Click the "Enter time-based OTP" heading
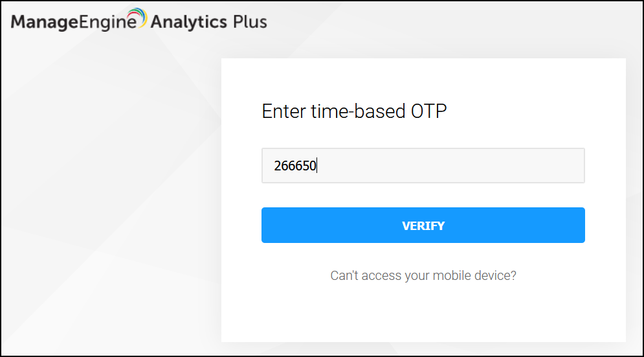Viewport: 644px width, 357px height. tap(354, 111)
